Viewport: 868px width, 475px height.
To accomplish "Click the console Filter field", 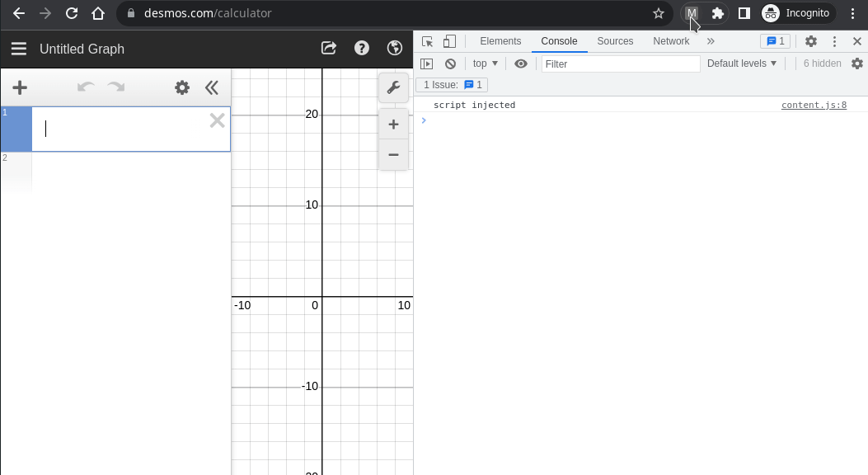I will 621,64.
